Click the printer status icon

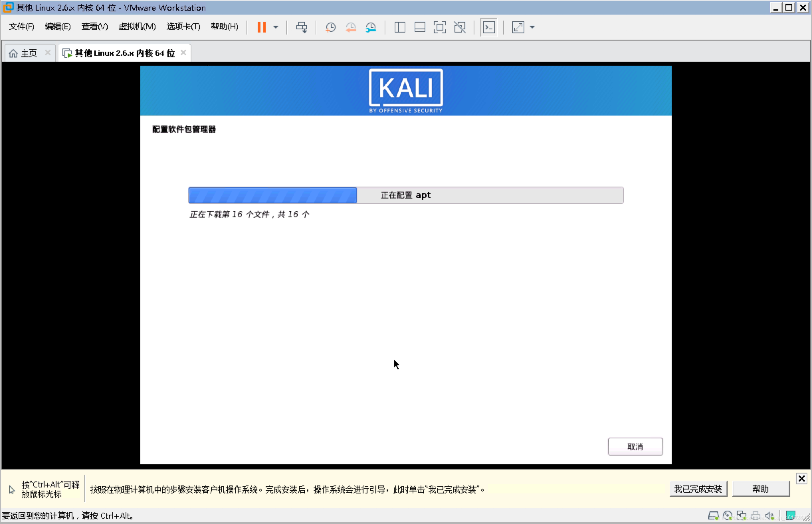(x=756, y=516)
